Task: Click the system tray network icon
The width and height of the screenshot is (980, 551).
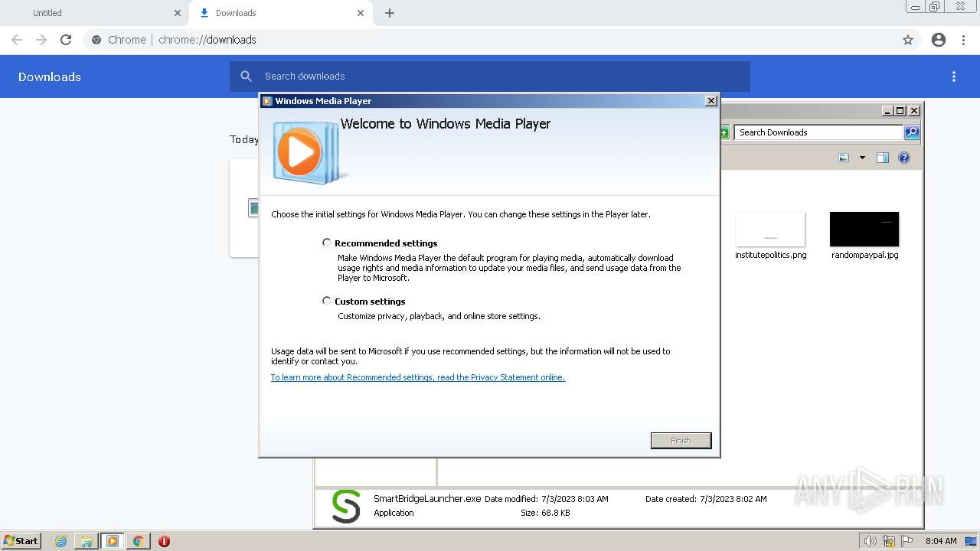Action: pyautogui.click(x=889, y=541)
